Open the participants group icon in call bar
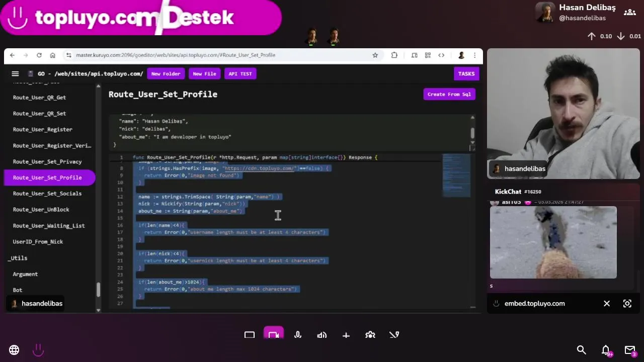This screenshot has height=362, width=644. (370, 335)
